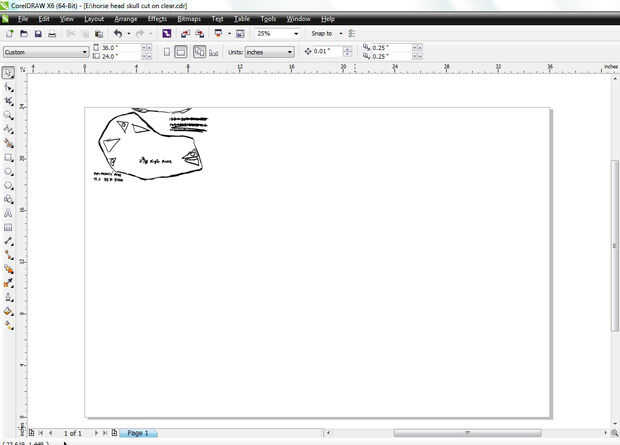The image size is (620, 445).
Task: Select the Table tool
Action: point(8,227)
